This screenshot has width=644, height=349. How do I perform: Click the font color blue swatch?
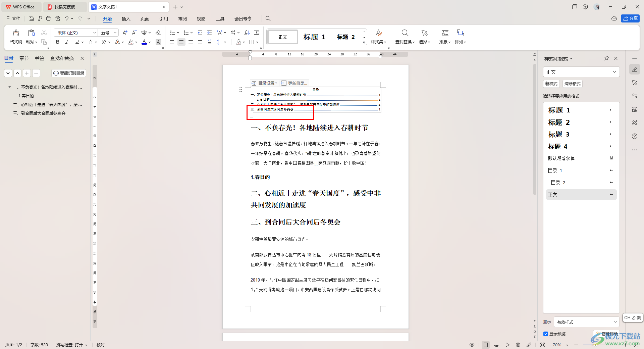(144, 42)
